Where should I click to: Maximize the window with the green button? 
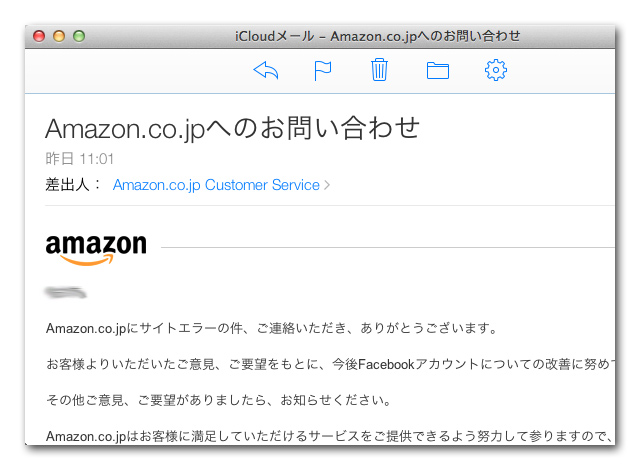pyautogui.click(x=79, y=36)
